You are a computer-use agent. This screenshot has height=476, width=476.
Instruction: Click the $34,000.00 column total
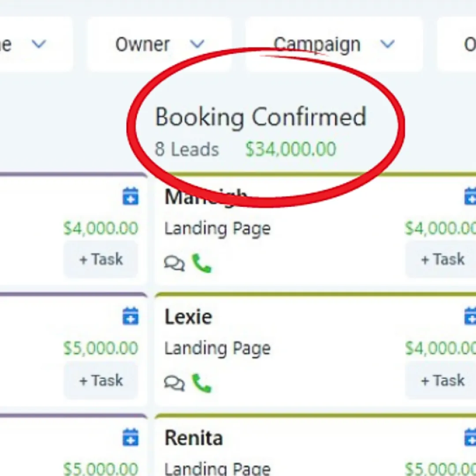[x=291, y=149]
